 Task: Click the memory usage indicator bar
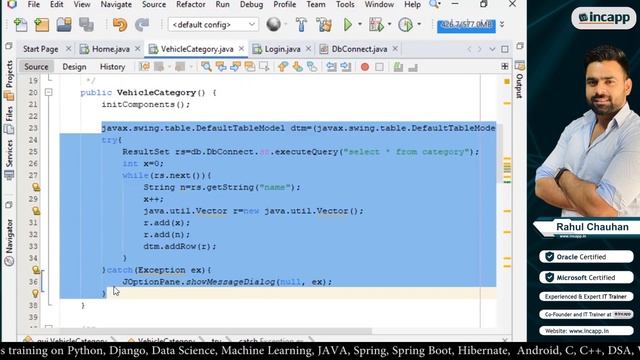click(x=467, y=24)
